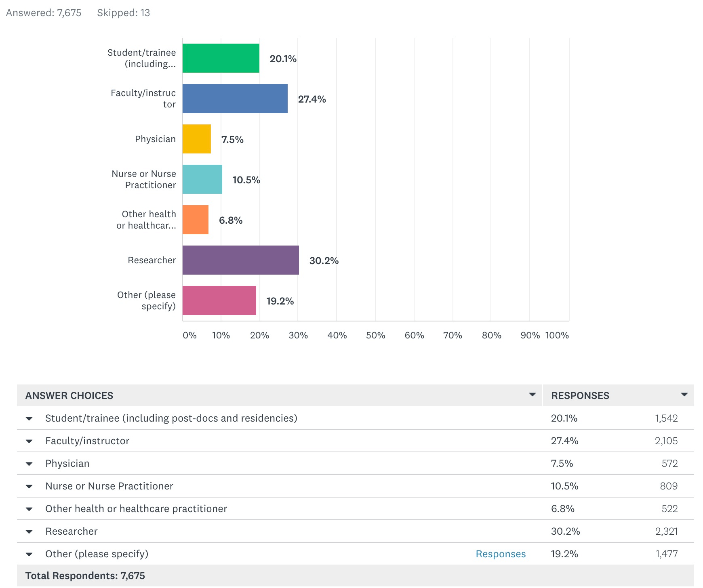This screenshot has height=588, width=703.
Task: Open the ANSWER CHOICES column dropdown arrow
Action: coord(533,395)
